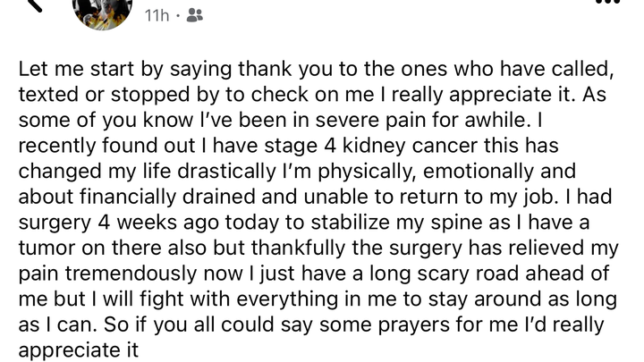Image resolution: width=644 pixels, height=362 pixels.
Task: Click the text "pain tremendously now"
Action: 131,274
